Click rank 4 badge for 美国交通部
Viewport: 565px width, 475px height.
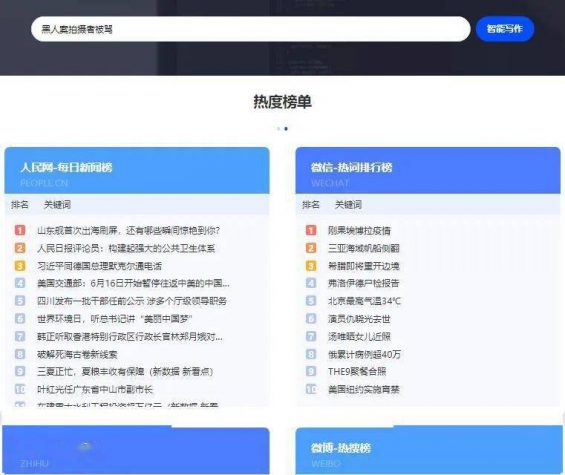click(x=20, y=283)
